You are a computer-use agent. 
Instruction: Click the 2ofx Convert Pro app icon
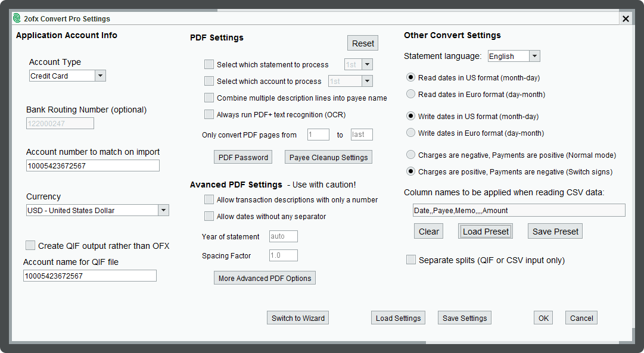tap(17, 18)
